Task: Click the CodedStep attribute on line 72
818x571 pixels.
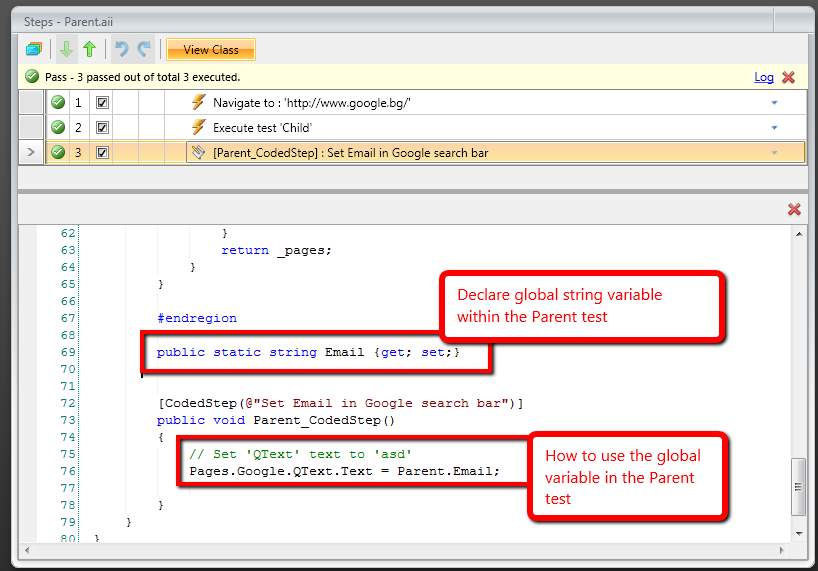Action: tap(340, 403)
